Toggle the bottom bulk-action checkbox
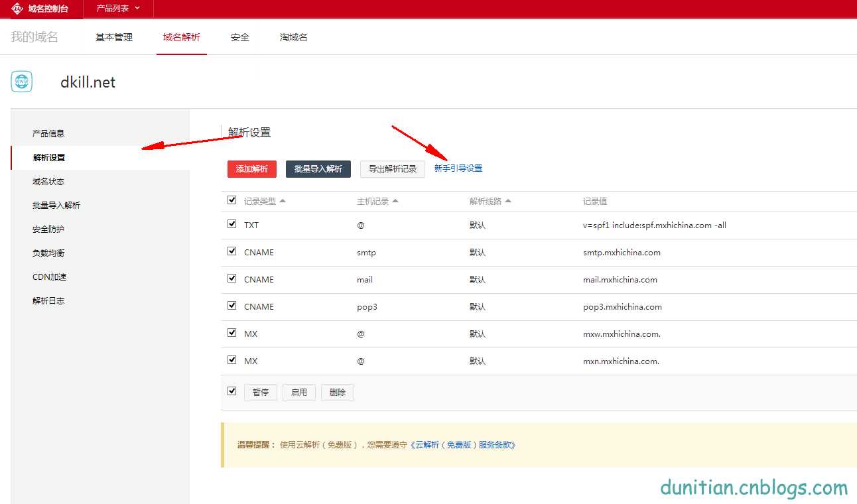 231,391
